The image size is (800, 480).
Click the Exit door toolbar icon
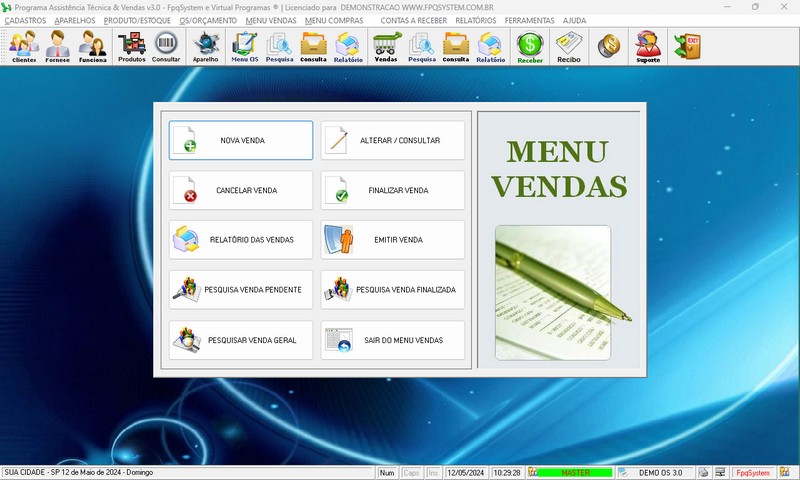click(x=687, y=46)
